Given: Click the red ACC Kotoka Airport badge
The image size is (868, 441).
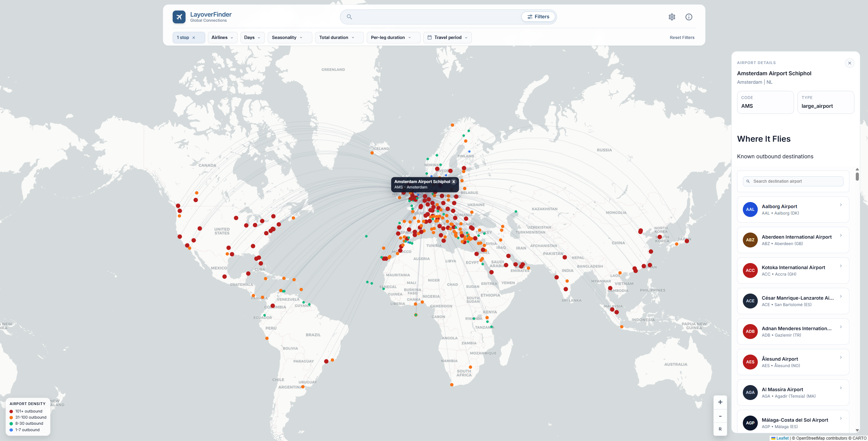Looking at the screenshot, I should [750, 270].
